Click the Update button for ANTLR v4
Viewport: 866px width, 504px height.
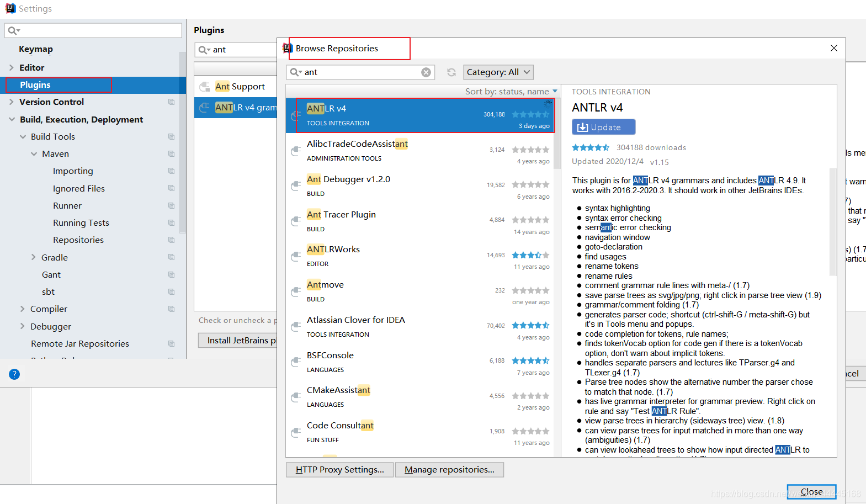tap(603, 127)
